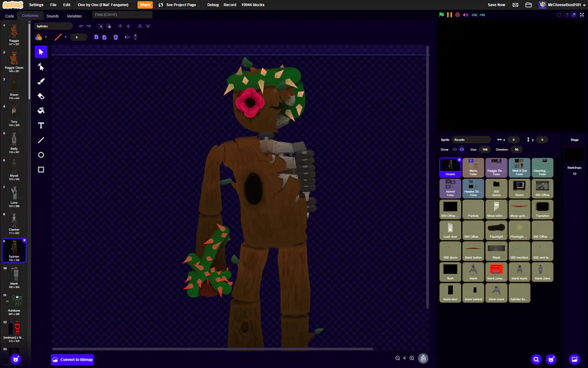Zoom in the costume canvas

(x=412, y=358)
